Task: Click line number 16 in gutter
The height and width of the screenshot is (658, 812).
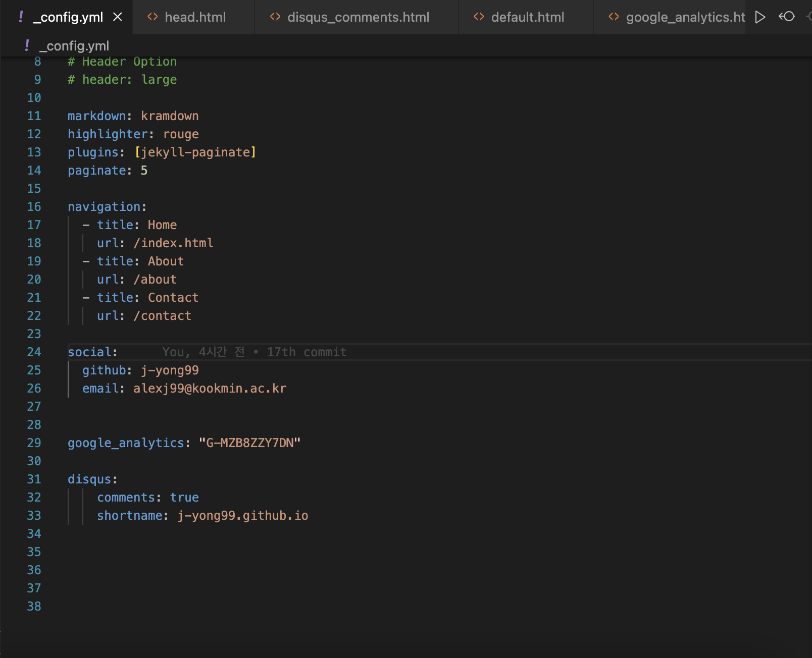Action: click(34, 207)
